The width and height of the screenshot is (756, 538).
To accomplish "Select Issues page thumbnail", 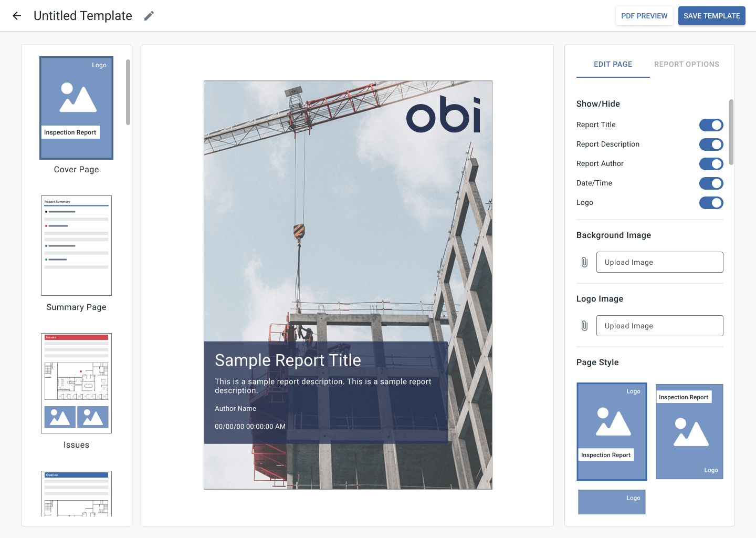I will point(77,383).
